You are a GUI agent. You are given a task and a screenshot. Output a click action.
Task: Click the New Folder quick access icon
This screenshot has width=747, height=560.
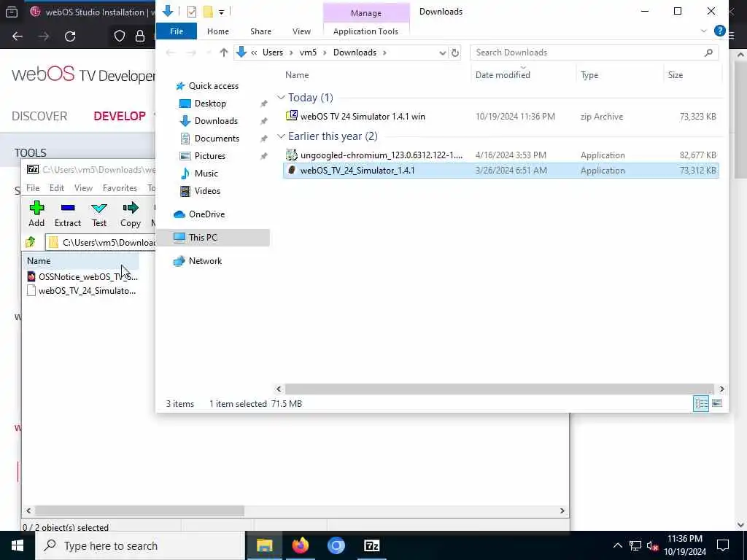tap(208, 12)
